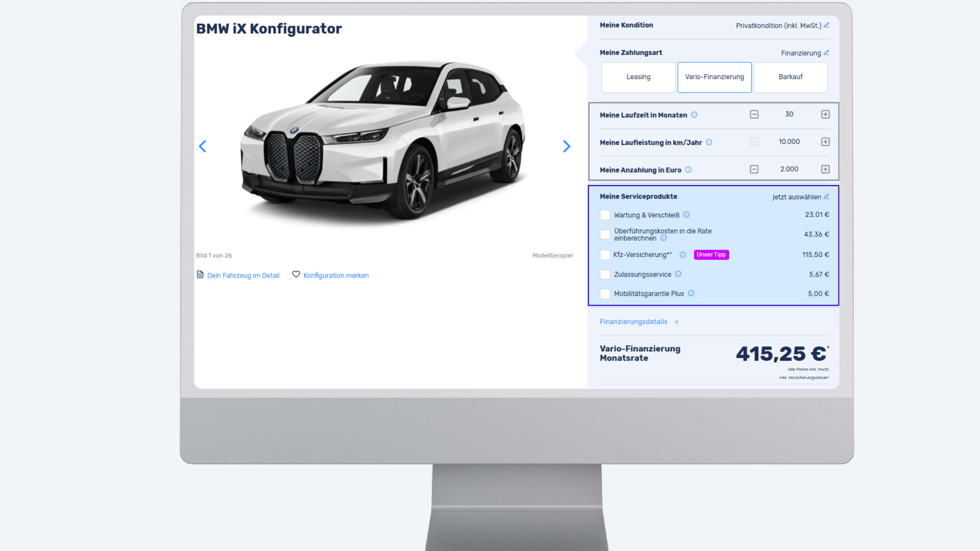Decrease Anzahlung in Euro with minus

754,169
